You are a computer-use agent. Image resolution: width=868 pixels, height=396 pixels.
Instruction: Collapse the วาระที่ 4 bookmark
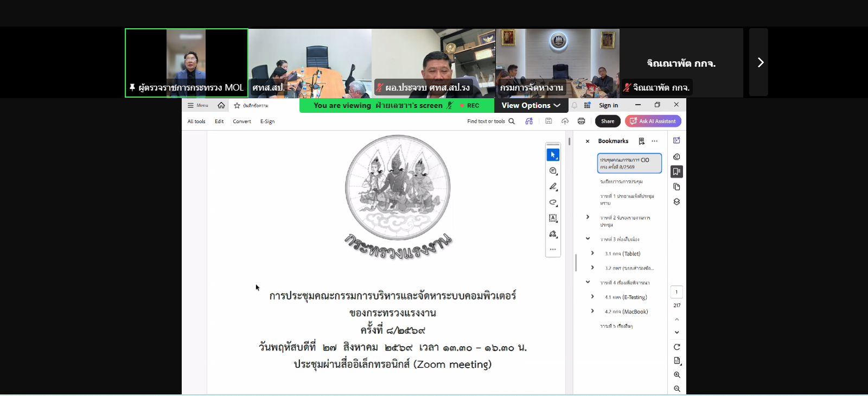[588, 282]
